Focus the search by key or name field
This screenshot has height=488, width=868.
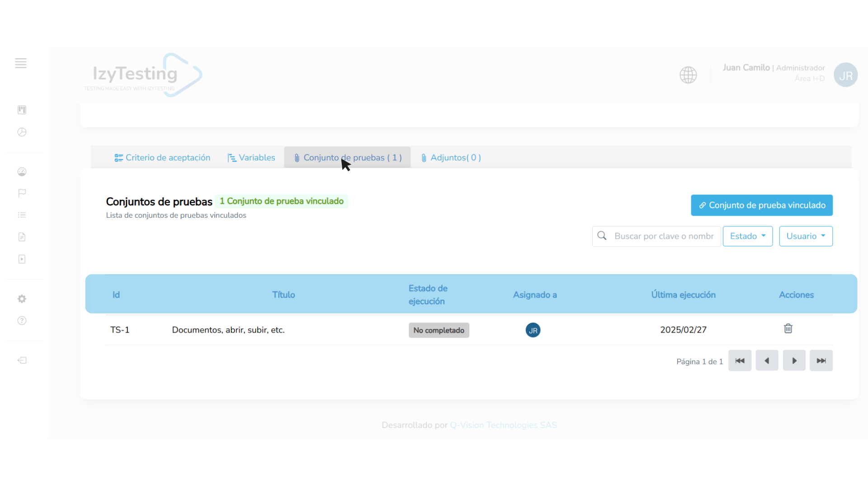663,236
